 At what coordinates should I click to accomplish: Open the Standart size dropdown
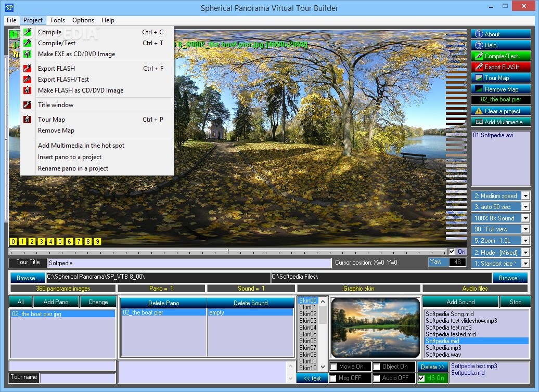pos(525,264)
